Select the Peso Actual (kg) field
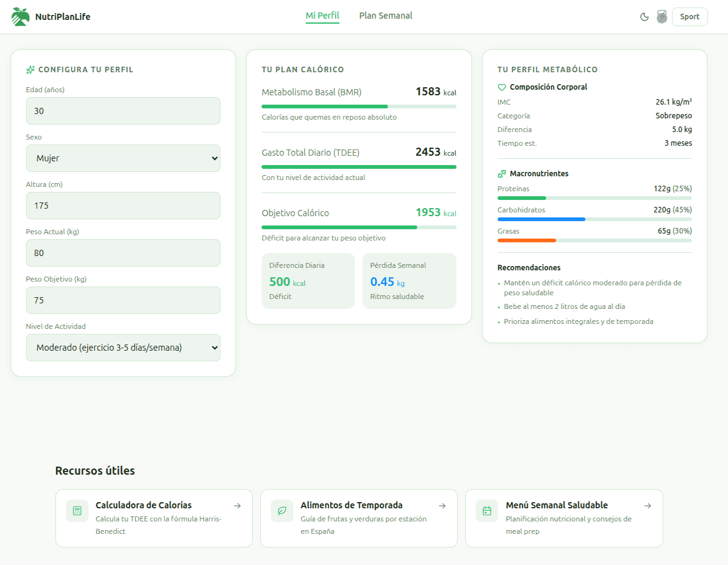 [x=123, y=253]
